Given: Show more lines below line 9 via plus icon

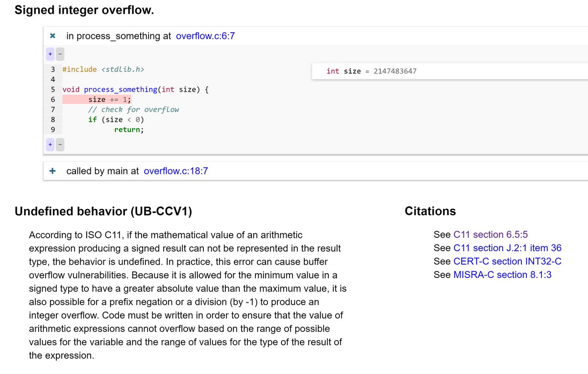Looking at the screenshot, I should coord(50,144).
